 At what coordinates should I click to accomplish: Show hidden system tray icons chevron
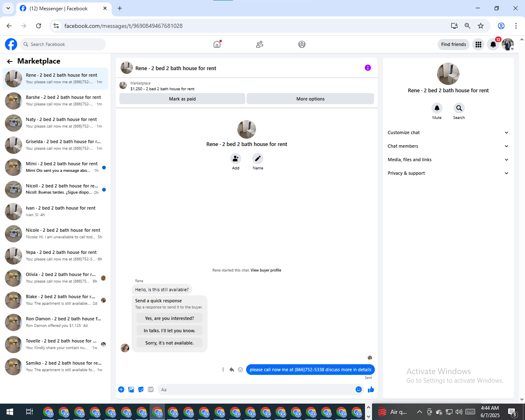[x=419, y=412]
